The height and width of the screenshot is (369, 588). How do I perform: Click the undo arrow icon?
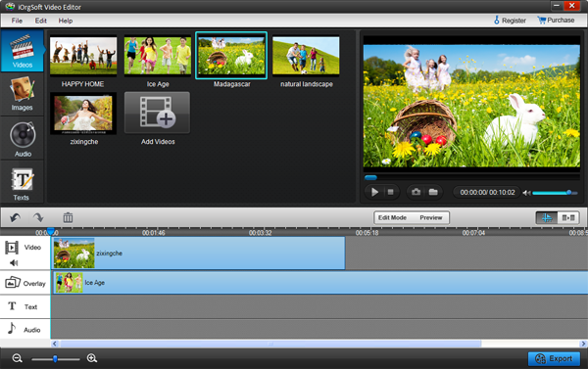pyautogui.click(x=15, y=217)
